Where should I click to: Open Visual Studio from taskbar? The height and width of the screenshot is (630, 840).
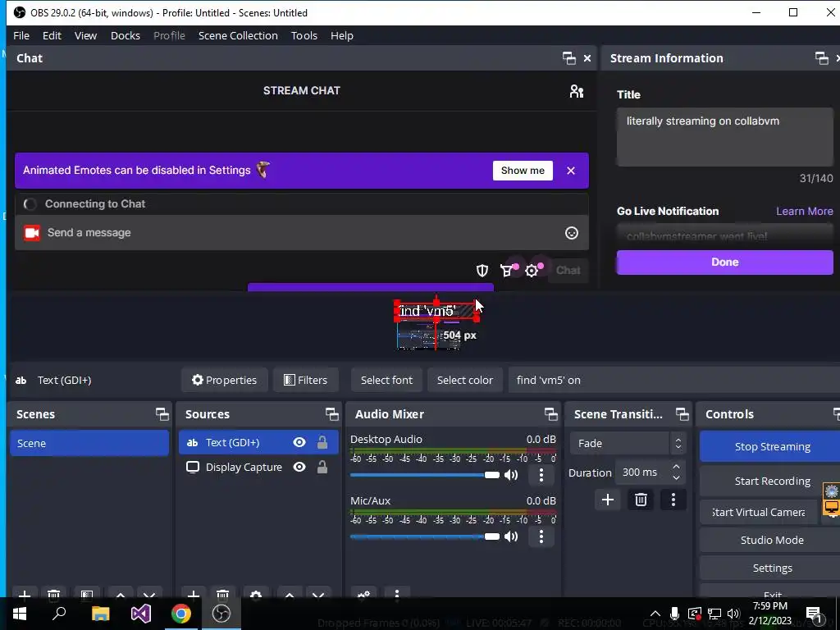click(141, 614)
